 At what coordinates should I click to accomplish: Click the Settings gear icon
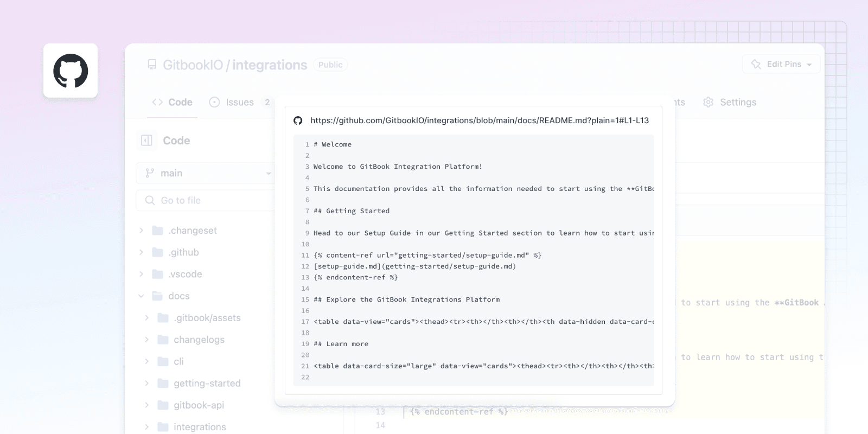(x=708, y=102)
